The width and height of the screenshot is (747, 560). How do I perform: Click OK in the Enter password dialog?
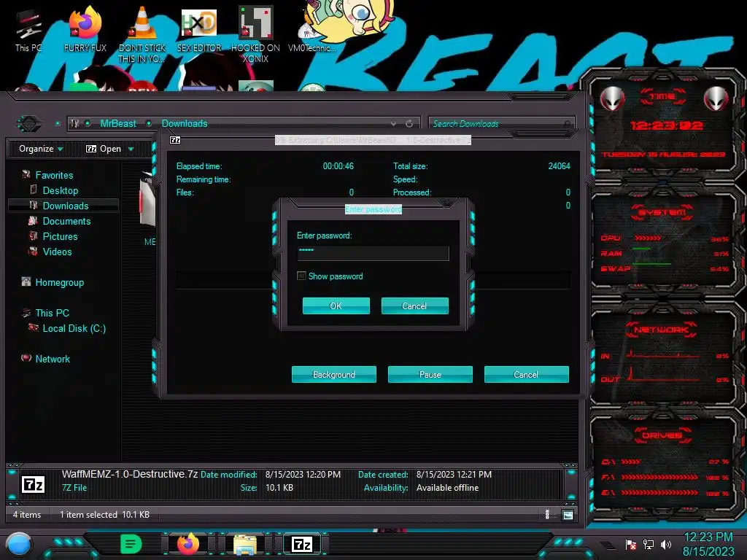pos(336,306)
